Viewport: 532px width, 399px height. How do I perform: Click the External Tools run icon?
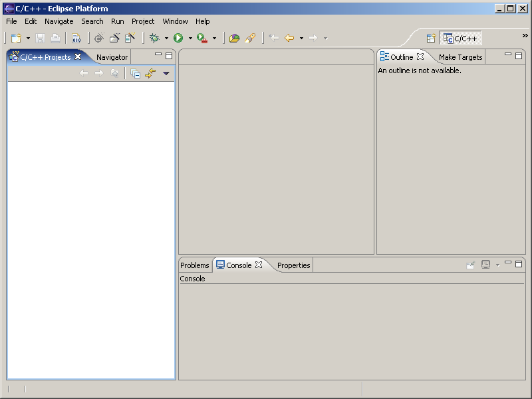click(202, 39)
